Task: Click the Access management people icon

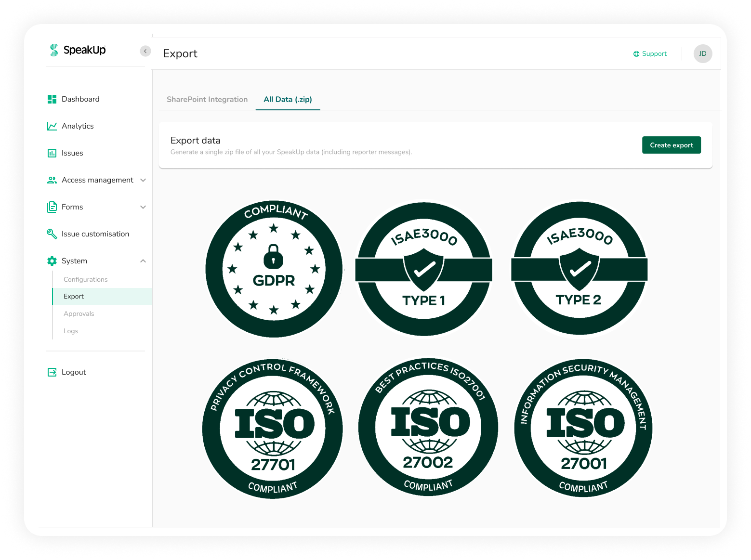Action: tap(52, 180)
